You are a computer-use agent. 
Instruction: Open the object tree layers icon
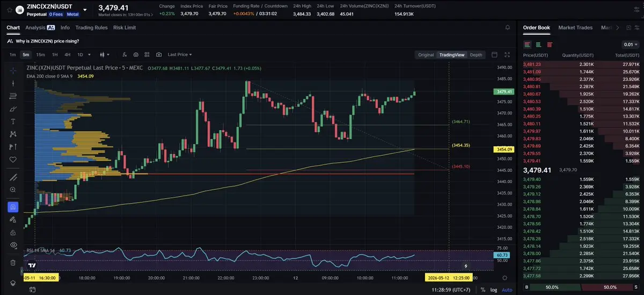pos(13,283)
